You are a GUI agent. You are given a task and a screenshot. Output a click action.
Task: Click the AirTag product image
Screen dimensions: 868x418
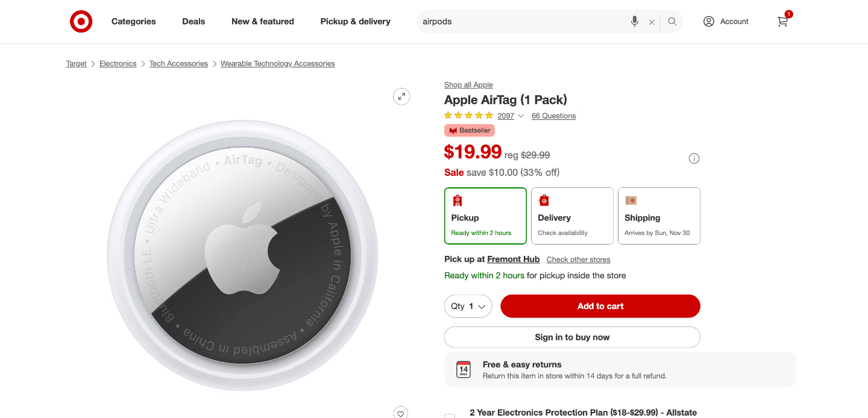[x=243, y=255]
